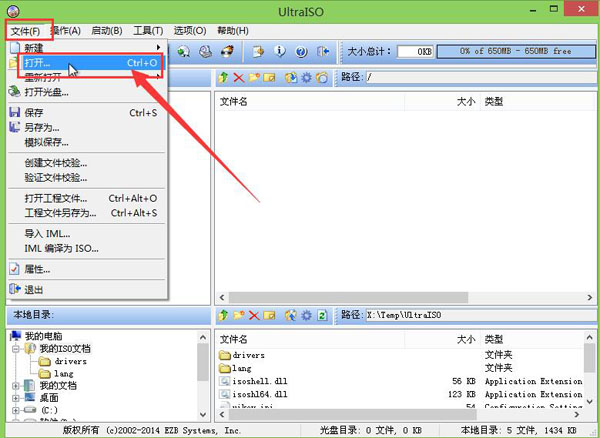
Task: Open the 启动(B) menu
Action: click(x=107, y=31)
